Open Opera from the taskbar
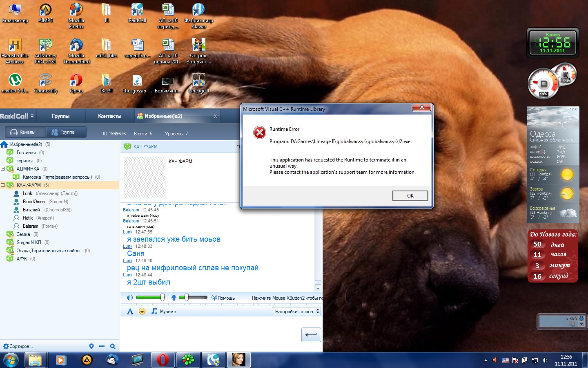588x368 pixels. [x=163, y=360]
